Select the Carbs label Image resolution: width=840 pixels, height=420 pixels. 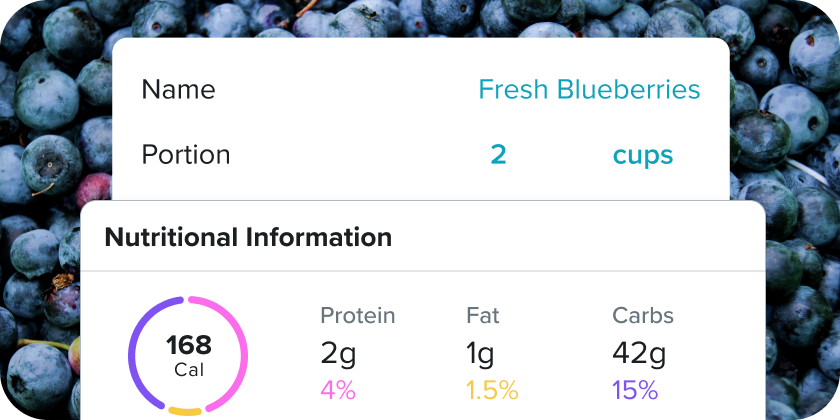(x=643, y=316)
